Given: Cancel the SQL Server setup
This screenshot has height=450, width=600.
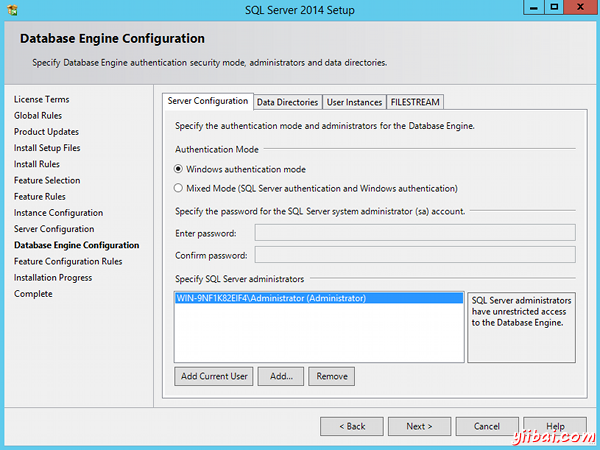Looking at the screenshot, I should [x=487, y=426].
